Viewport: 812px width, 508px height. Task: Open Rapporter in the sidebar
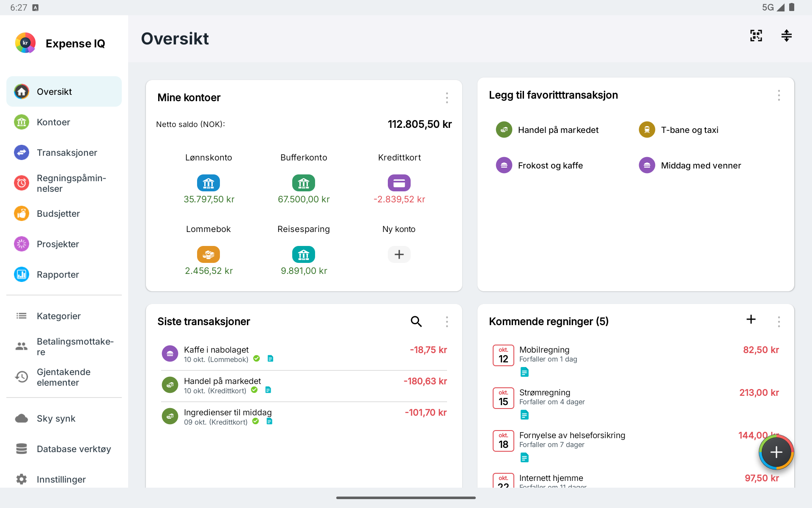[x=64, y=274]
